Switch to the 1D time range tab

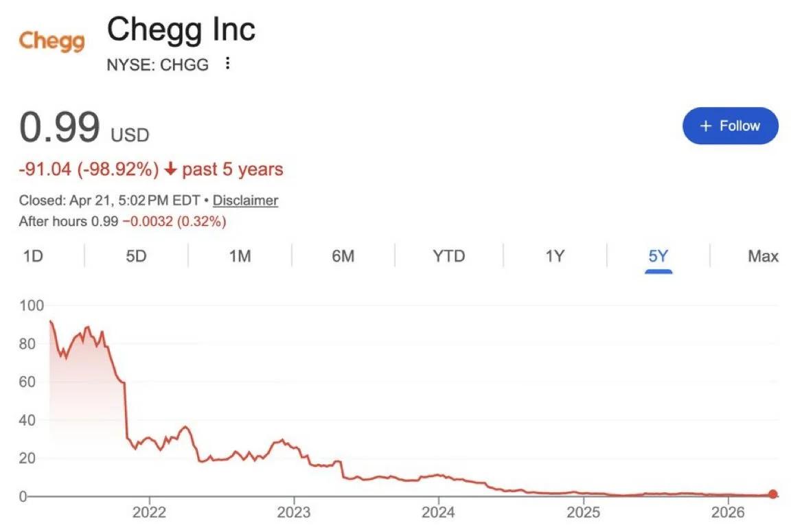pyautogui.click(x=34, y=255)
